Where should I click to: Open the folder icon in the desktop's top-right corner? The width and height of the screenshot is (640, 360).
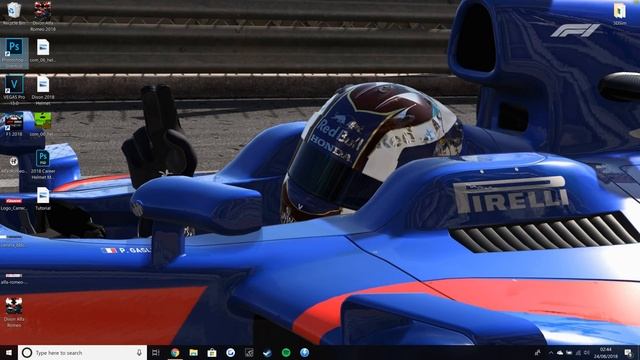pyautogui.click(x=620, y=13)
